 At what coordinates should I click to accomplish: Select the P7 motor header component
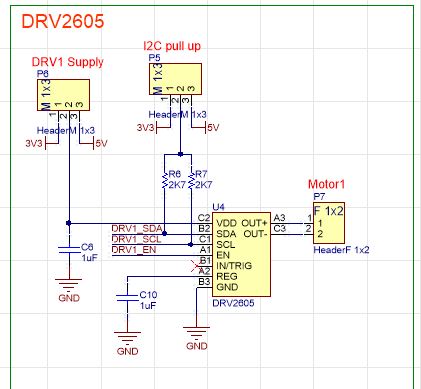329,223
